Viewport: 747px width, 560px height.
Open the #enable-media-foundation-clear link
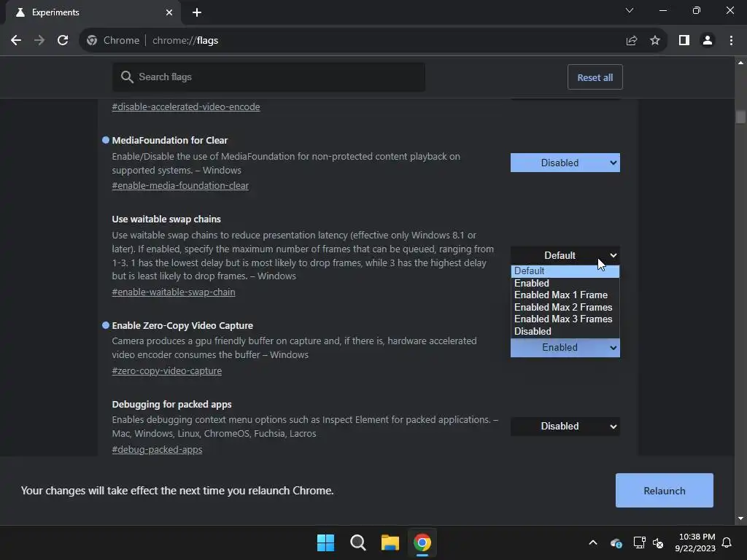click(x=180, y=186)
